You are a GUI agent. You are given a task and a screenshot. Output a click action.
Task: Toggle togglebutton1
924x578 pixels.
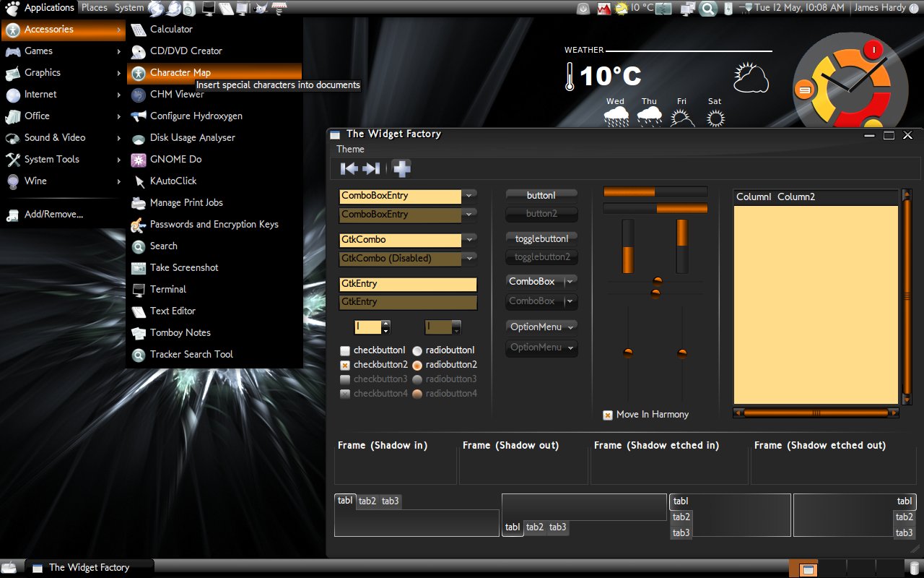[541, 238]
